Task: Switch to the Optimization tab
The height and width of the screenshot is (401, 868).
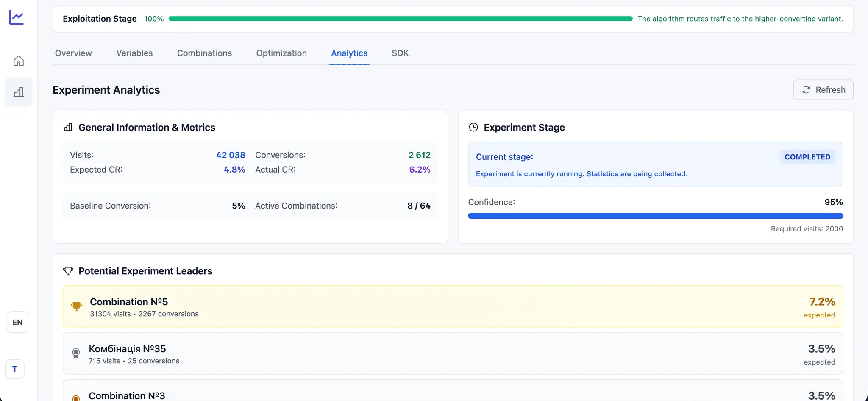Action: (281, 53)
